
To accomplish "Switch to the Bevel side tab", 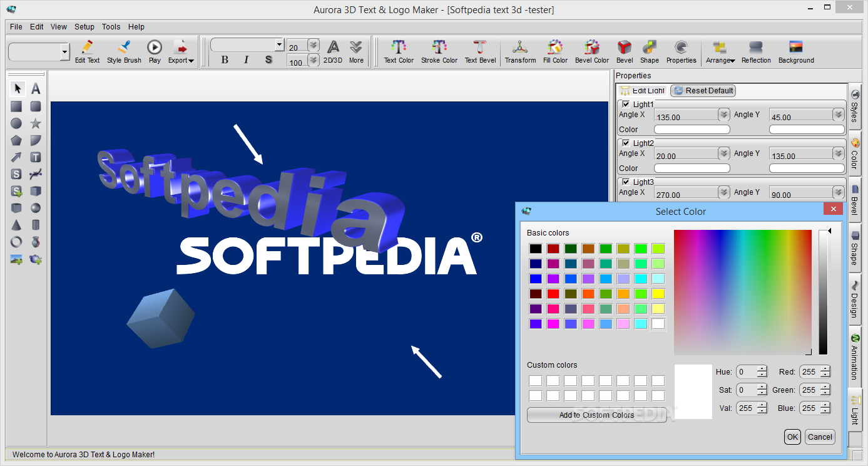I will click(x=855, y=199).
